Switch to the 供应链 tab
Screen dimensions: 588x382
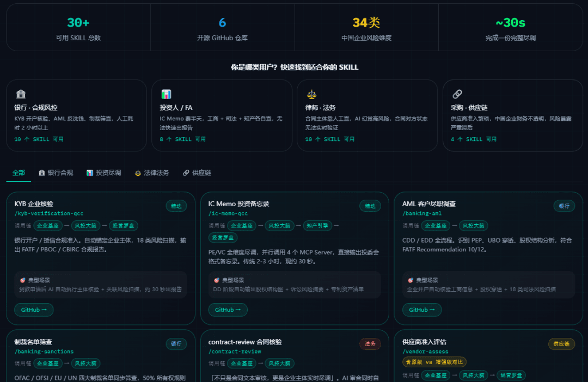(197, 172)
